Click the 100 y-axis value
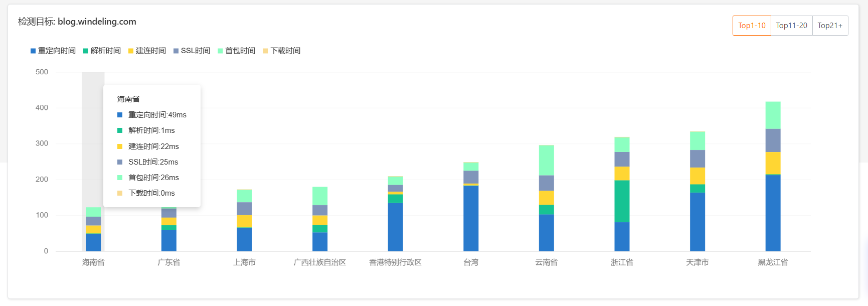The image size is (868, 306). point(42,215)
